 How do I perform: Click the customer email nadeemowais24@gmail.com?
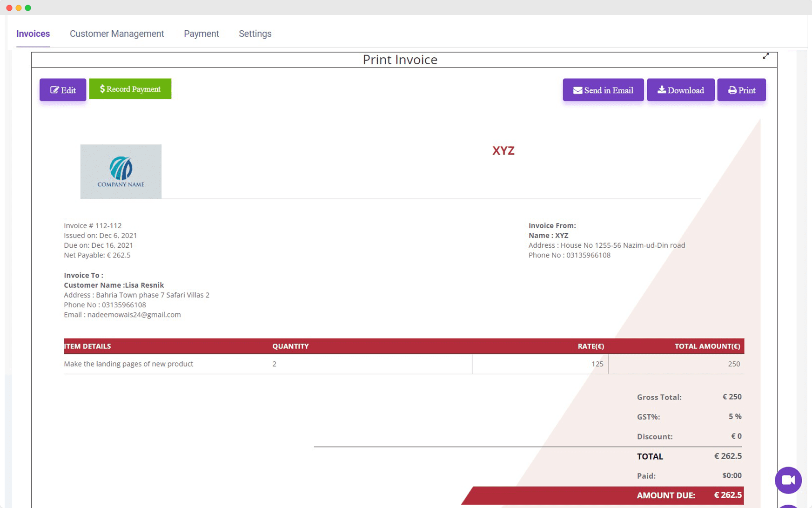pos(134,314)
